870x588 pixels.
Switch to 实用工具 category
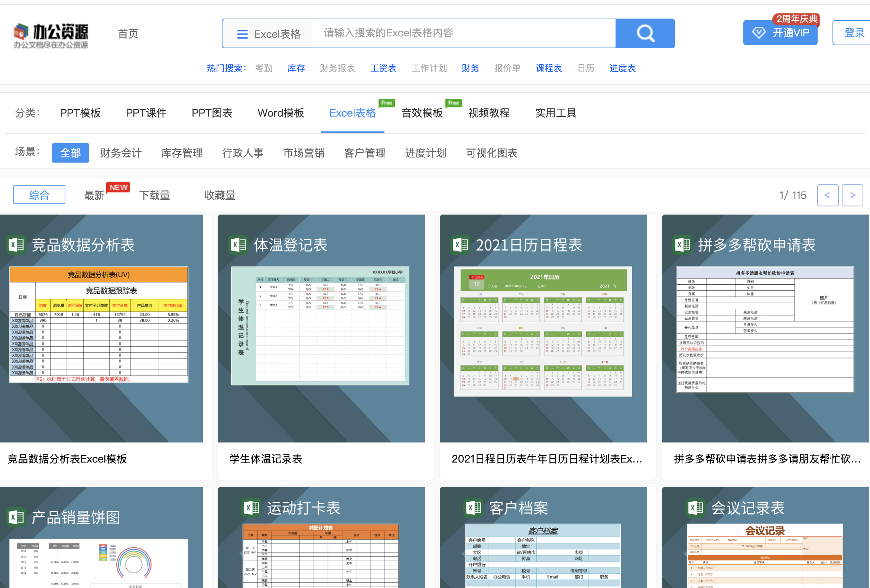555,113
